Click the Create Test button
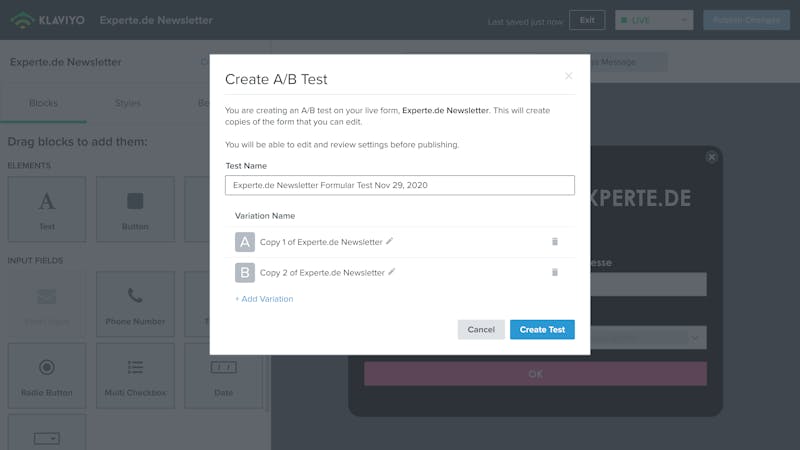Viewport: 800px width, 450px height. click(x=542, y=330)
